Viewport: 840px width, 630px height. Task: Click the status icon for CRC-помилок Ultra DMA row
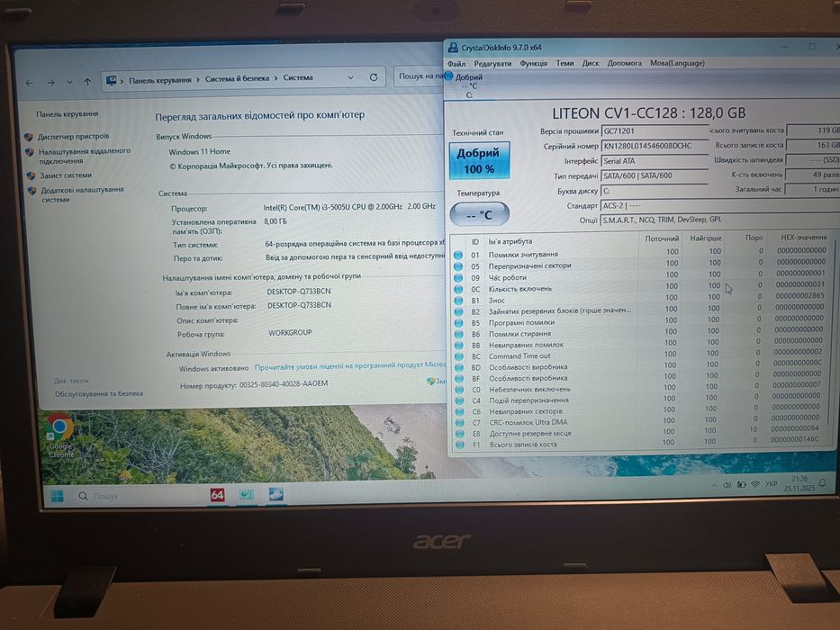coord(460,423)
